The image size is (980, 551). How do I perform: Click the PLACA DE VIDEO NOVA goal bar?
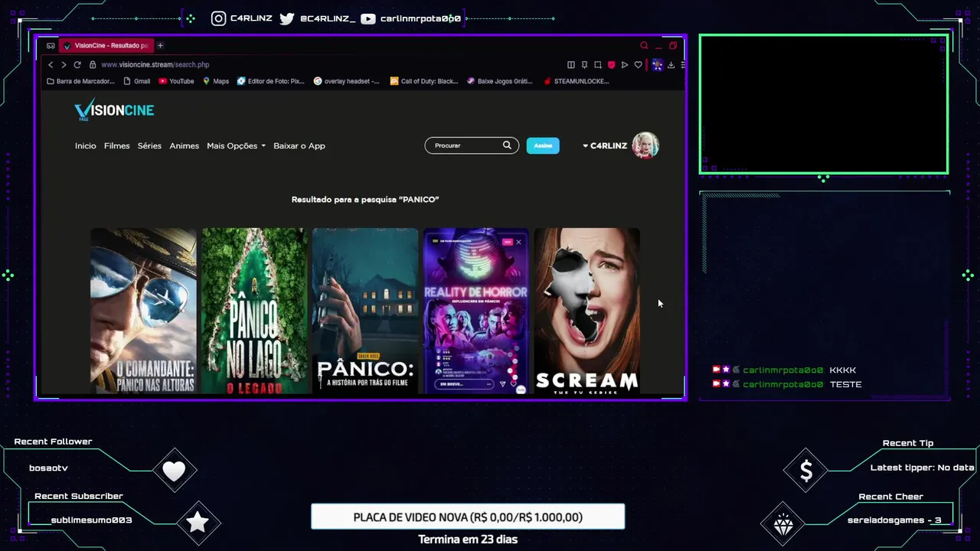(x=468, y=517)
